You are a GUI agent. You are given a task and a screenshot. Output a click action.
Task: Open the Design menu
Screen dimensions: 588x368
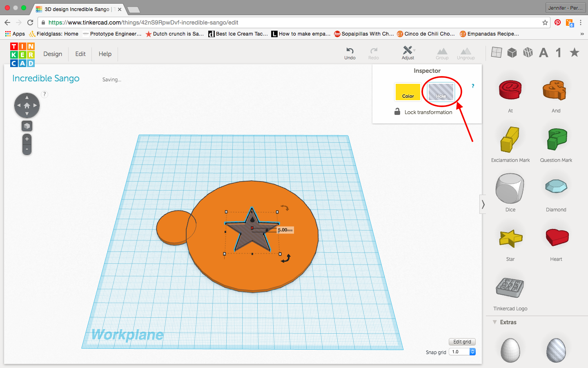53,54
